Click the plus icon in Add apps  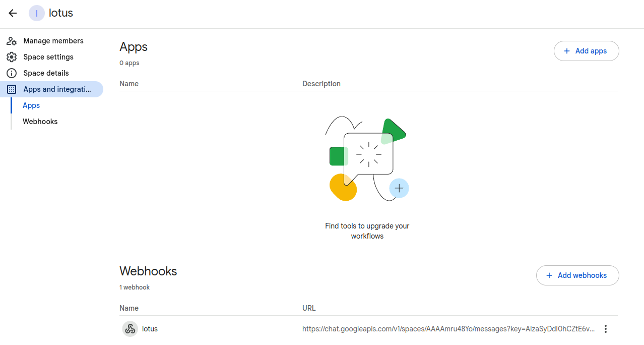tap(567, 51)
